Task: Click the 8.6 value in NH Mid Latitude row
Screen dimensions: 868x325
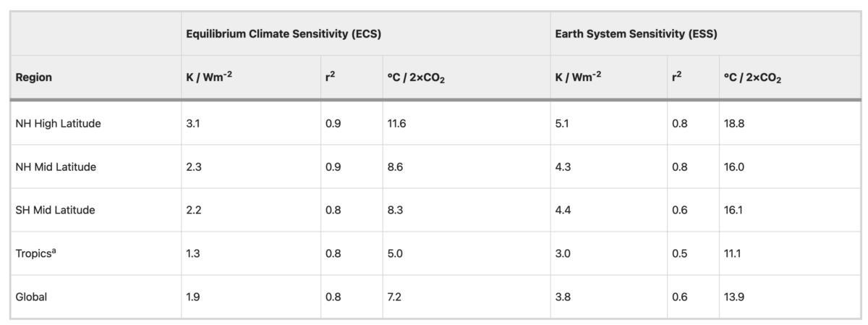Action: (x=396, y=167)
